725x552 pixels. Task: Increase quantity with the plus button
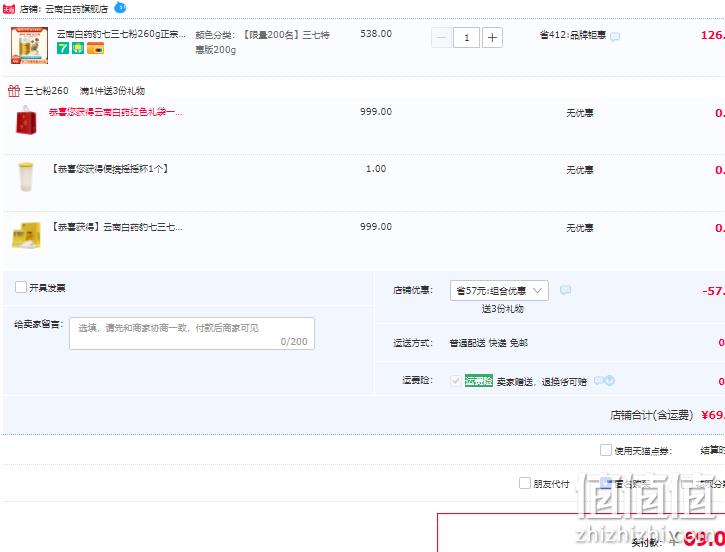[492, 37]
